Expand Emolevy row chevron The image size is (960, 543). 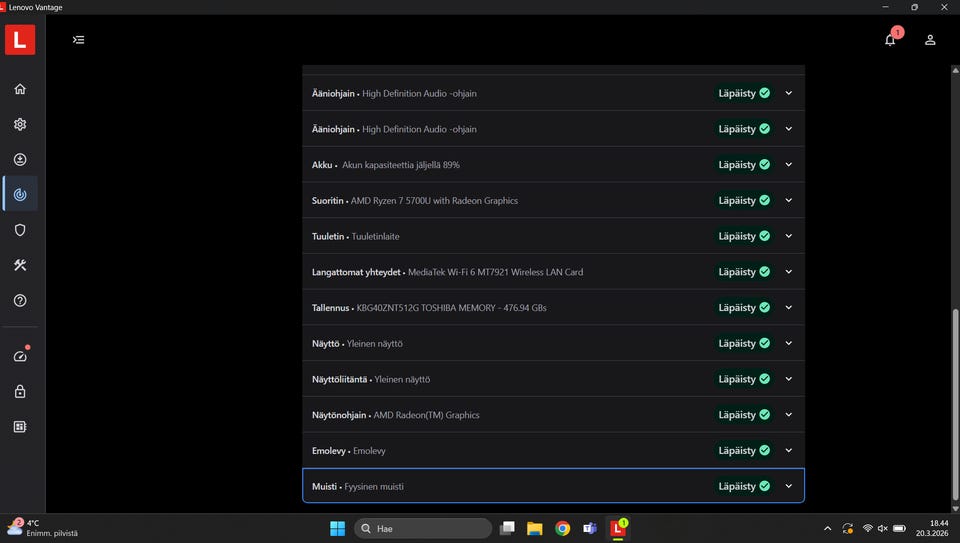tap(789, 451)
